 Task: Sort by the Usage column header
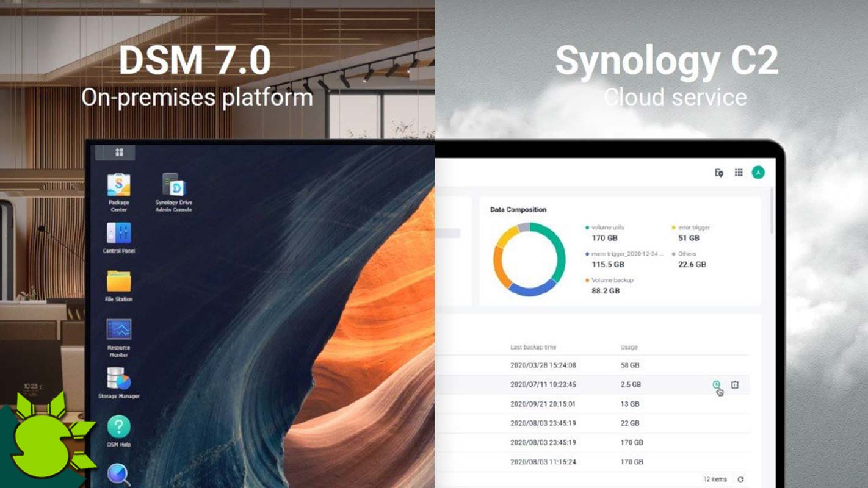tap(629, 347)
